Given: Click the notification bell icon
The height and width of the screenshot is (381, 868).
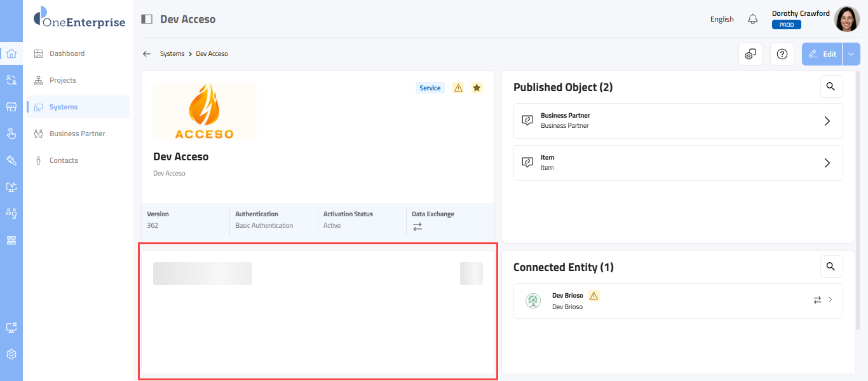Looking at the screenshot, I should 753,19.
